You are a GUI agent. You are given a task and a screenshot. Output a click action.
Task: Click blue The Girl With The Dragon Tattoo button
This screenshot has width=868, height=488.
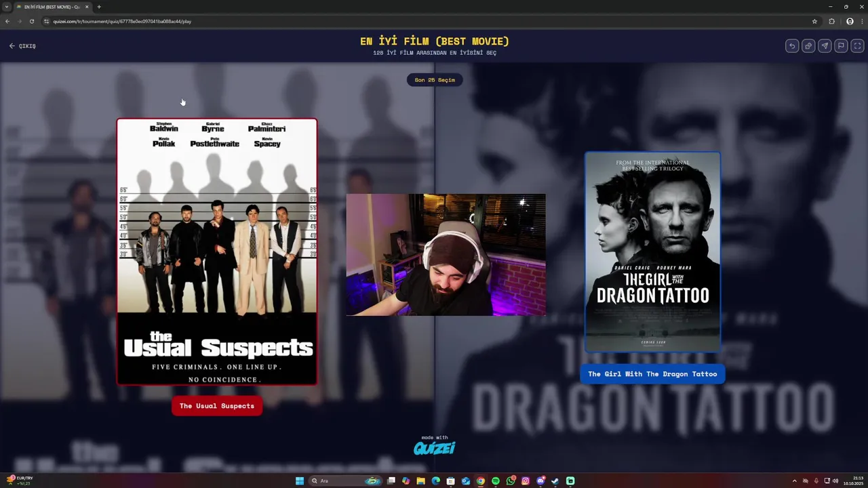coord(652,374)
